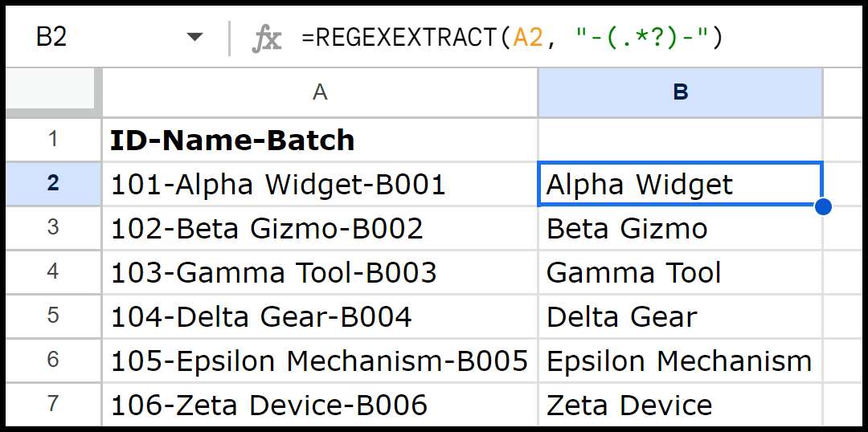Click empty cell B1
This screenshot has width=868, height=432.
(x=681, y=140)
